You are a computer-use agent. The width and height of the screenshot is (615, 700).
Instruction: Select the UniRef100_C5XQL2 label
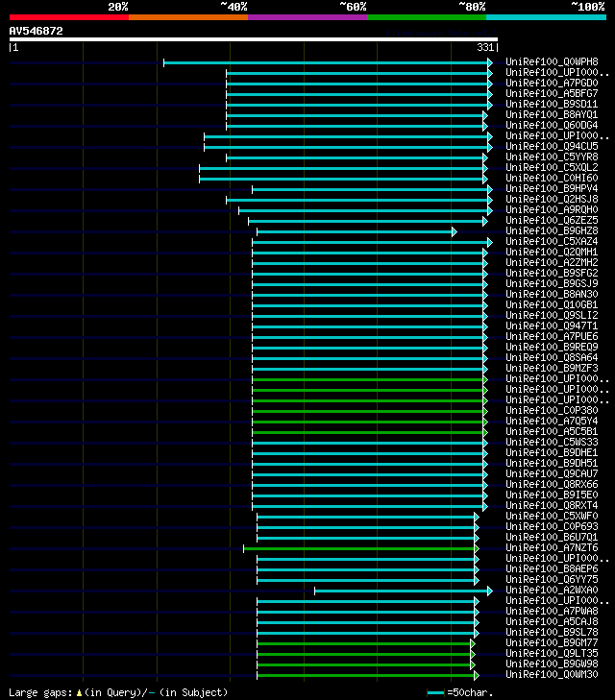tap(552, 167)
